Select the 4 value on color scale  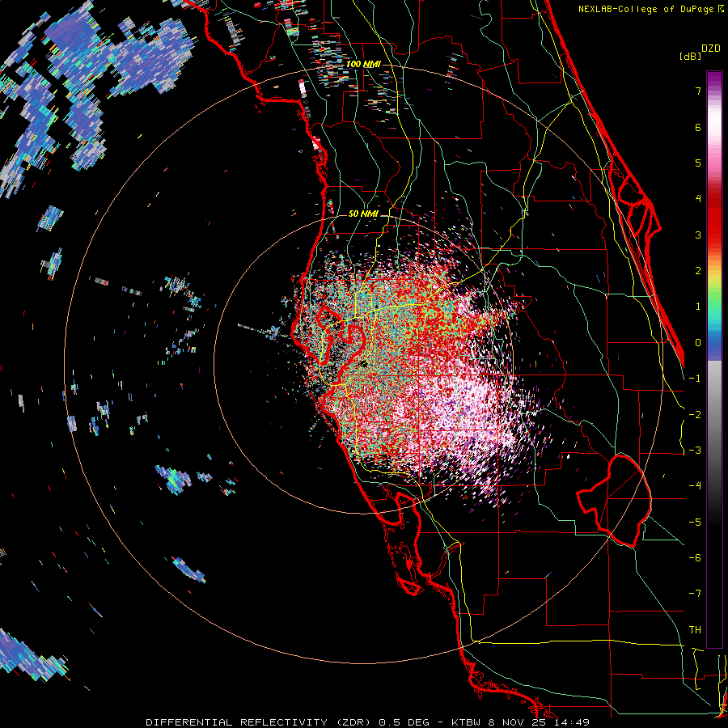(698, 199)
